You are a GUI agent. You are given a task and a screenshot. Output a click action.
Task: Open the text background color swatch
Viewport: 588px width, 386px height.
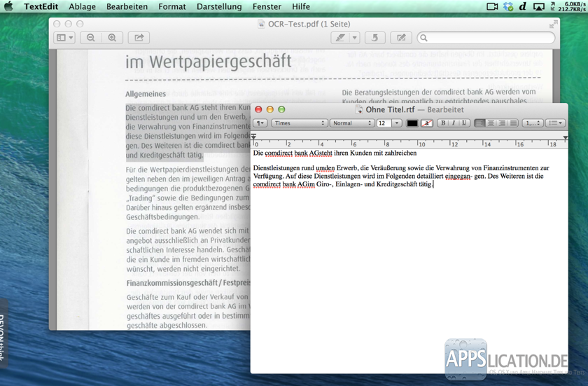pos(427,123)
